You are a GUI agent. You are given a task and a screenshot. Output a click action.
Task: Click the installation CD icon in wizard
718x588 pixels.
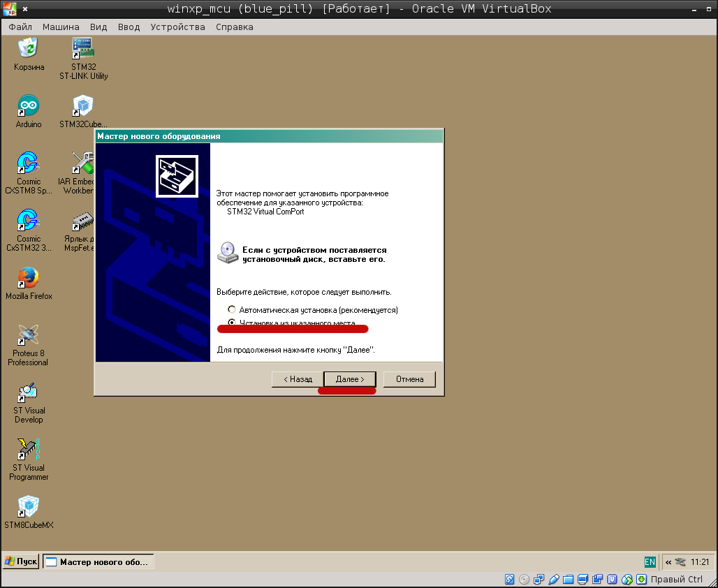click(228, 253)
